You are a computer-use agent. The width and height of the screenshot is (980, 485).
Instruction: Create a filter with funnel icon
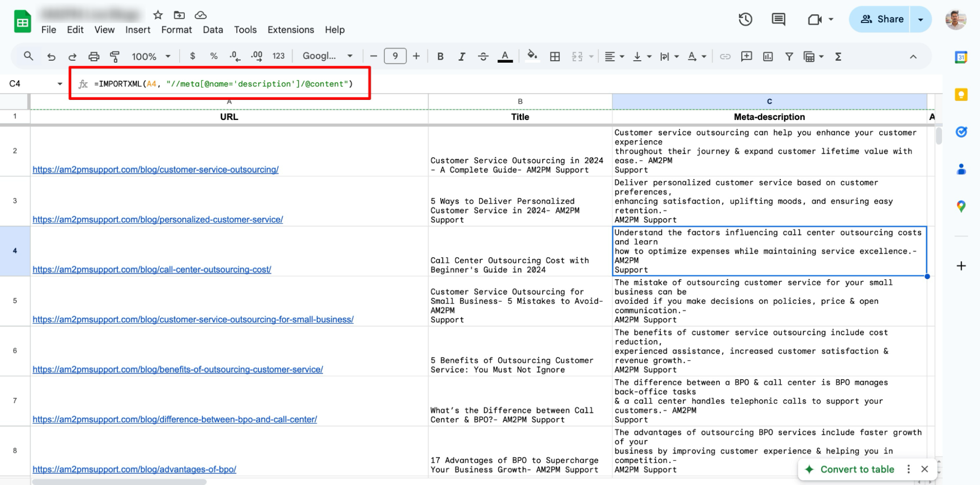pyautogui.click(x=788, y=56)
